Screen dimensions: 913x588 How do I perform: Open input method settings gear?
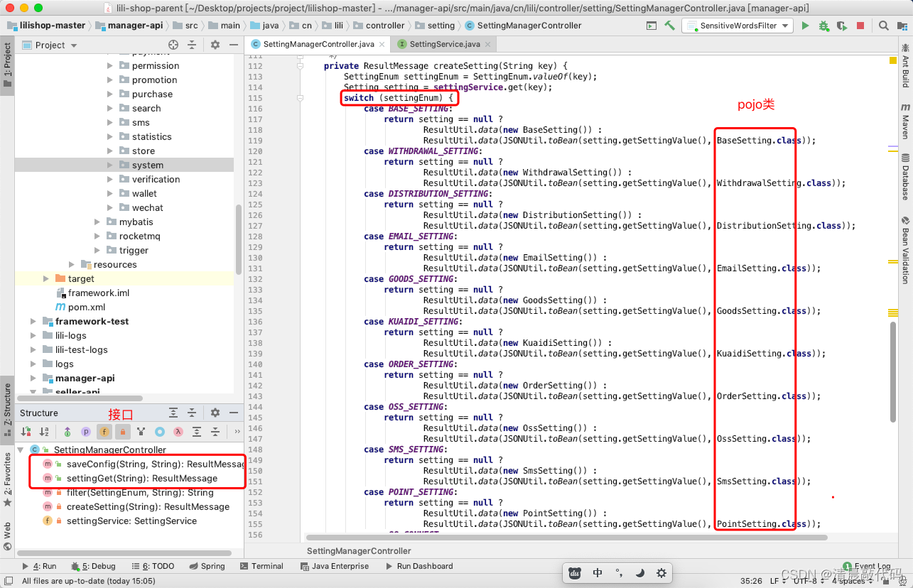pyautogui.click(x=661, y=573)
